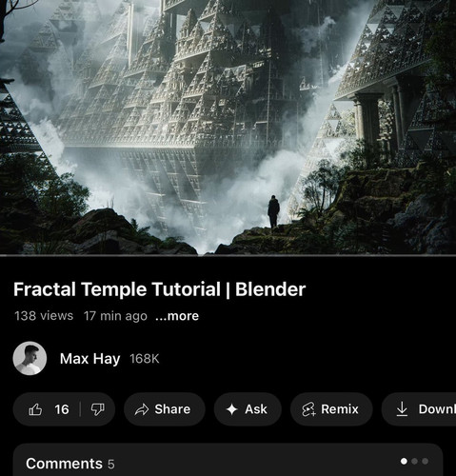Click the Ask sparkle icon
Screen dimensions: 456x476
point(232,409)
